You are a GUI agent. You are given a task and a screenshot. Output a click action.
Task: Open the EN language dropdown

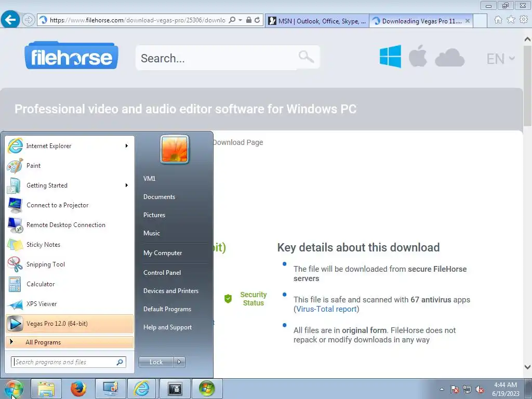tap(501, 59)
